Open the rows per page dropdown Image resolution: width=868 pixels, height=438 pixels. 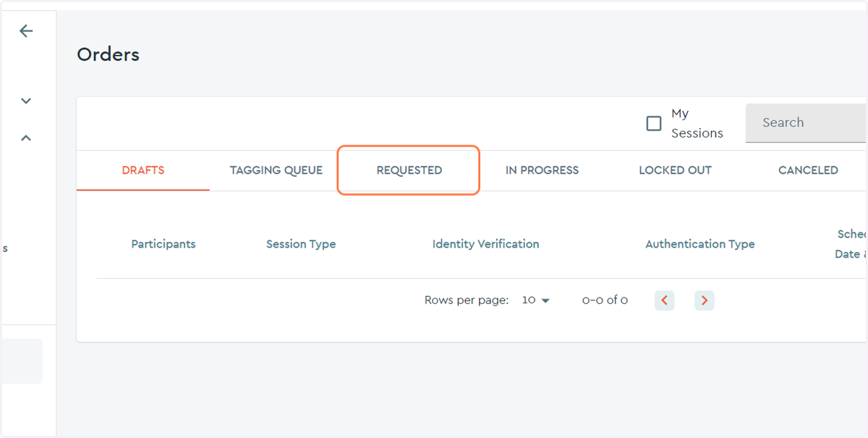[x=536, y=300]
